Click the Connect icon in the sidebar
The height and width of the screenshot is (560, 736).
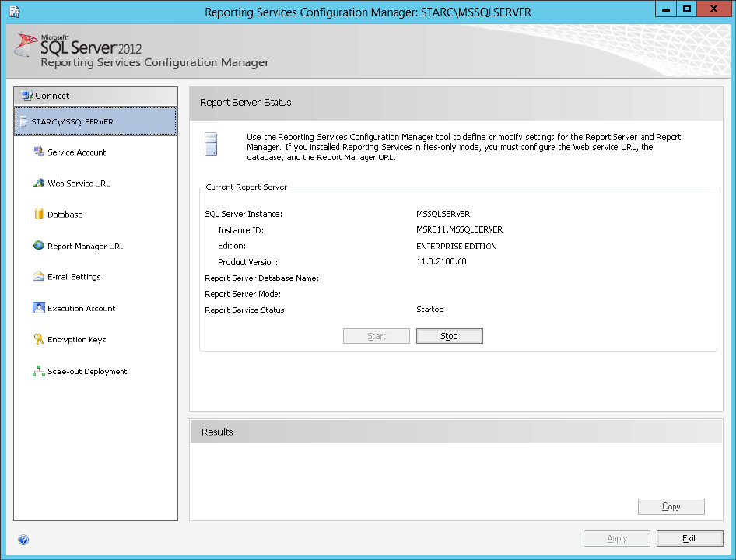click(26, 96)
